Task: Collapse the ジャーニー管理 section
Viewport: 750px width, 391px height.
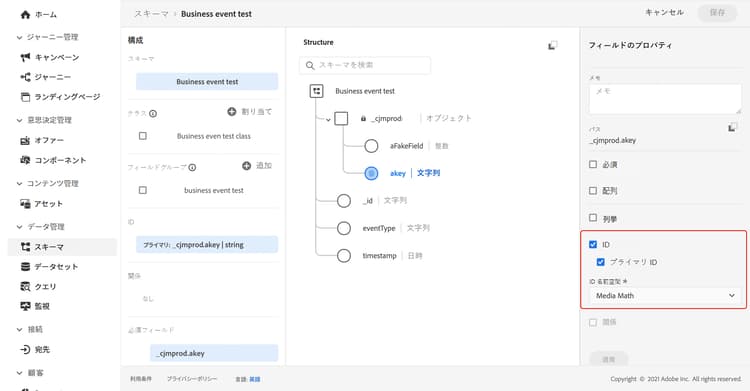Action: click(x=19, y=37)
